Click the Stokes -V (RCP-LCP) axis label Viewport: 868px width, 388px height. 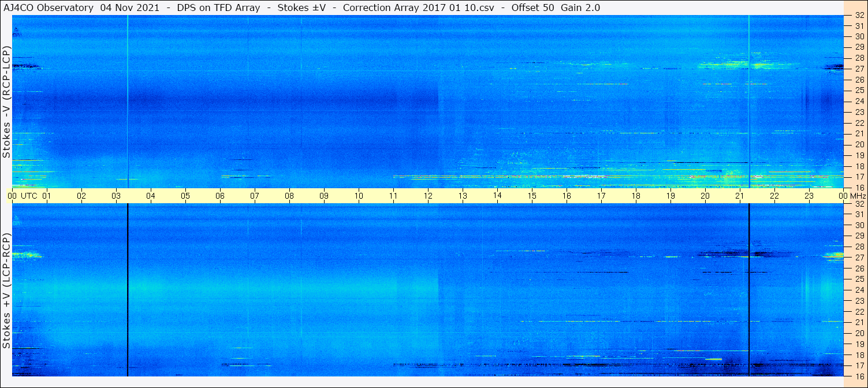point(6,102)
